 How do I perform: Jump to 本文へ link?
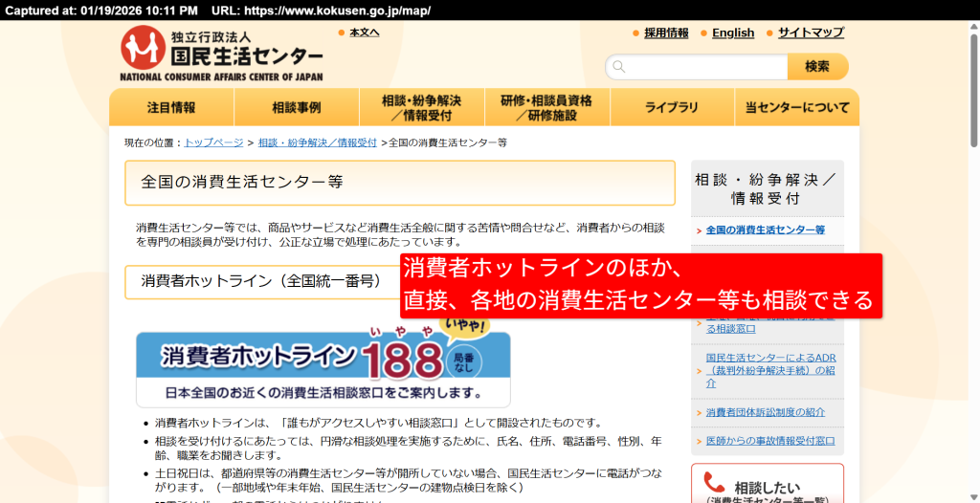coord(365,33)
